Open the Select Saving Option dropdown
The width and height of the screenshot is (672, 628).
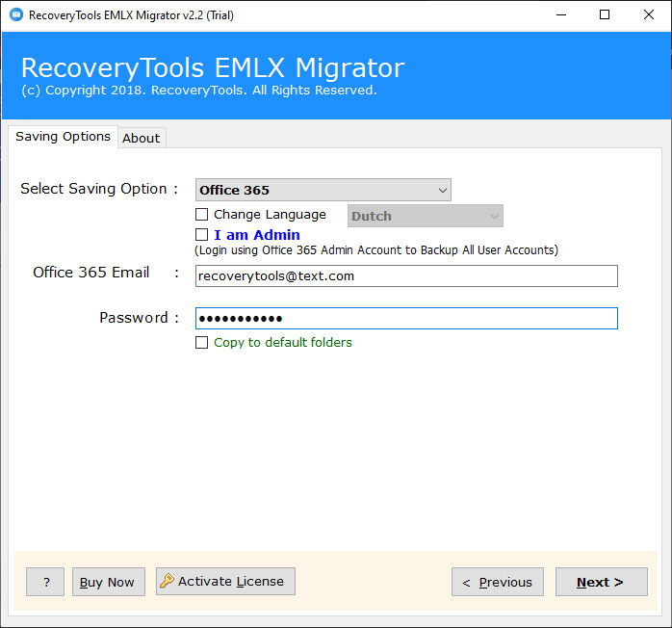[x=323, y=190]
